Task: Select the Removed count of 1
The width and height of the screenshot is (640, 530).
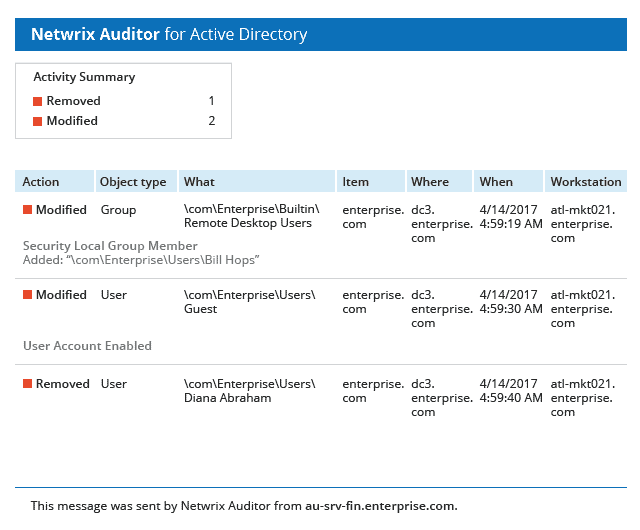Action: 211,101
